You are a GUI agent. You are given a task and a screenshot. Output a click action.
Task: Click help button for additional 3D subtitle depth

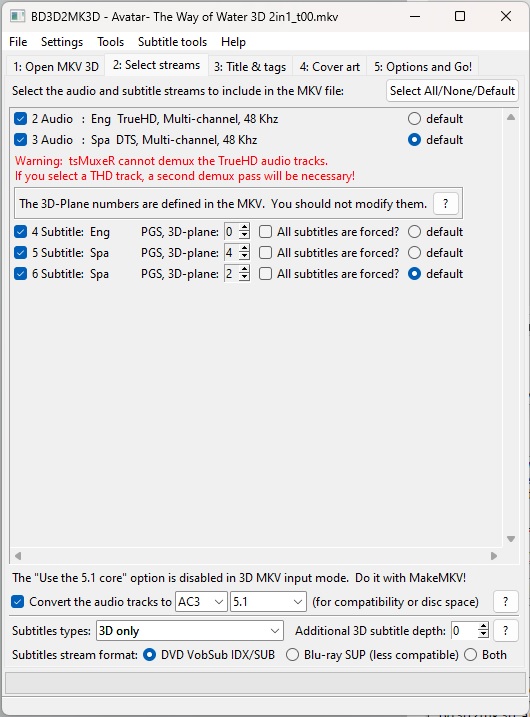505,631
